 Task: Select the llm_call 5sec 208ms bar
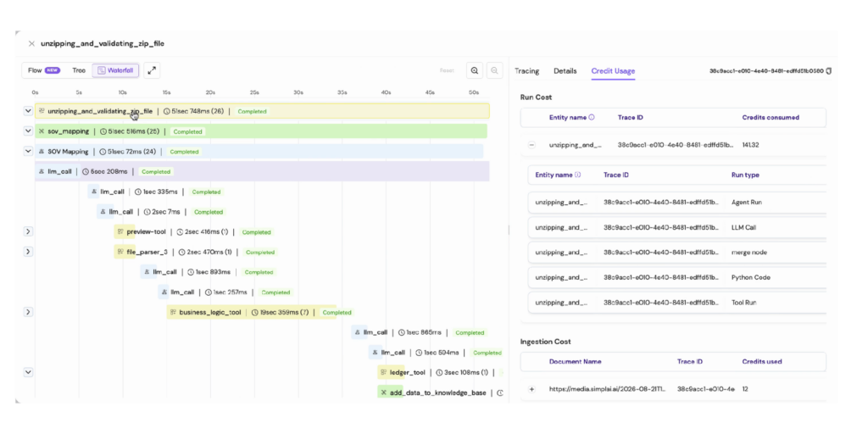[262, 171]
